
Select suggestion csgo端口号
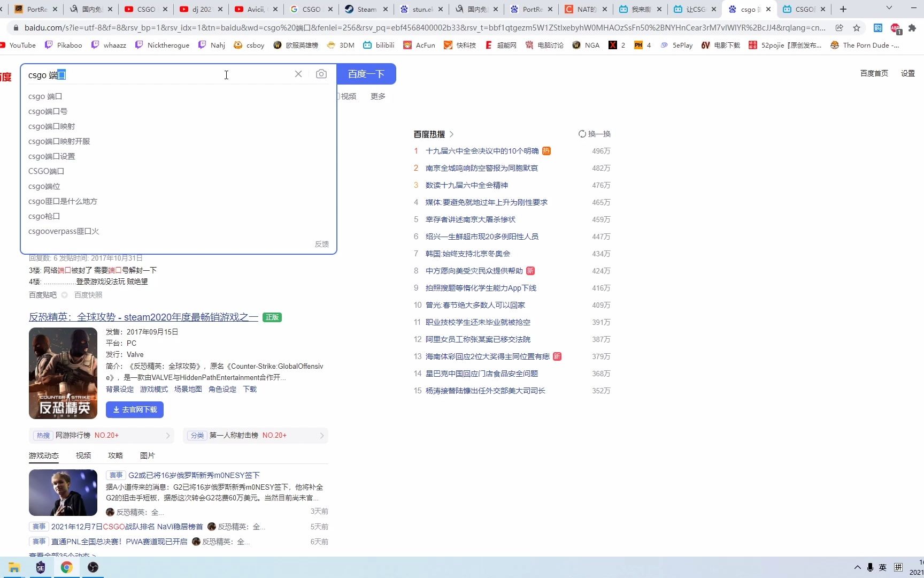tap(48, 111)
